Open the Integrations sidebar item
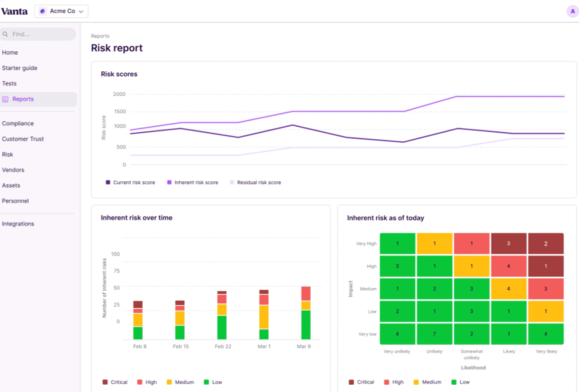The height and width of the screenshot is (392, 579). click(18, 224)
